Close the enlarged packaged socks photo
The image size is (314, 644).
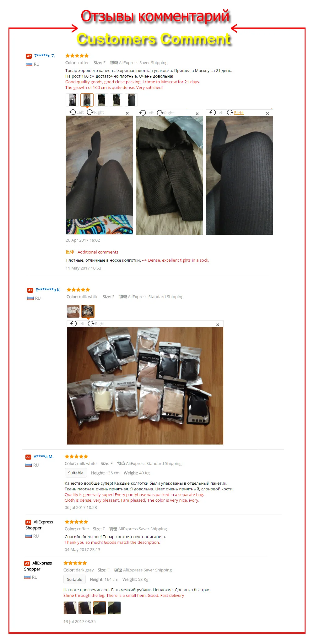(218, 325)
